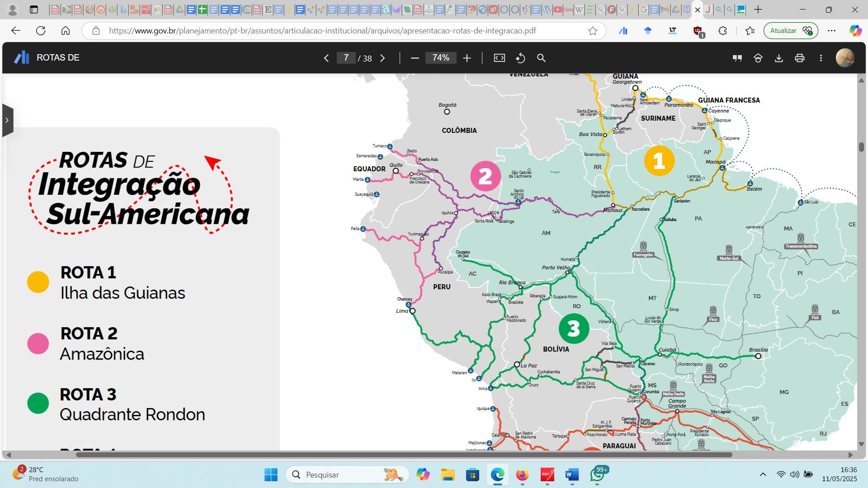868x488 pixels.
Task: Click the 74% zoom level box
Action: (x=440, y=58)
